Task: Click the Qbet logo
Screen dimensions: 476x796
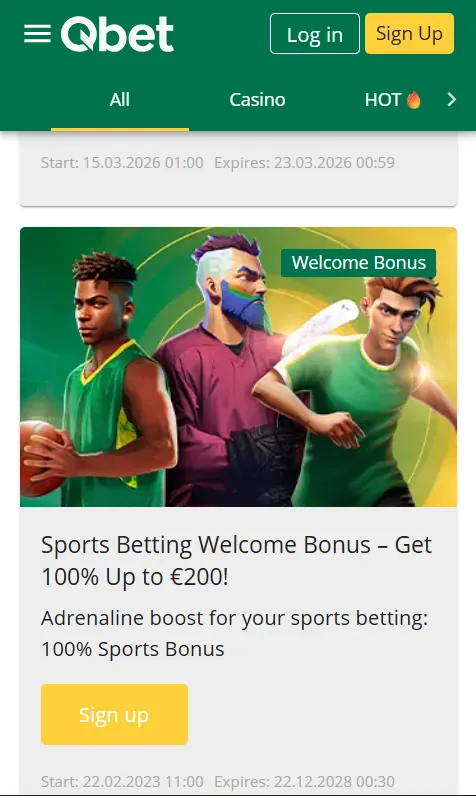Action: (x=117, y=34)
